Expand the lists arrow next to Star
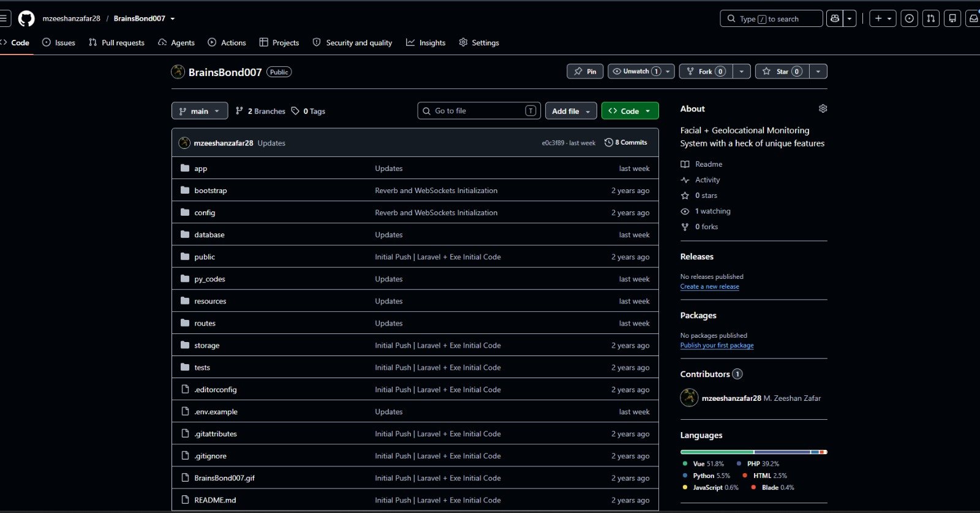 (818, 72)
